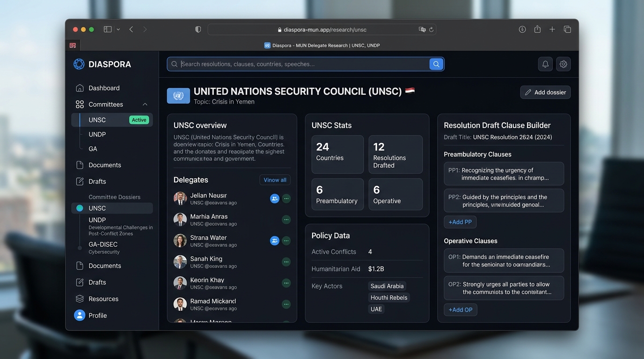Click Humanitarian Aid value $1.2B

pos(376,269)
